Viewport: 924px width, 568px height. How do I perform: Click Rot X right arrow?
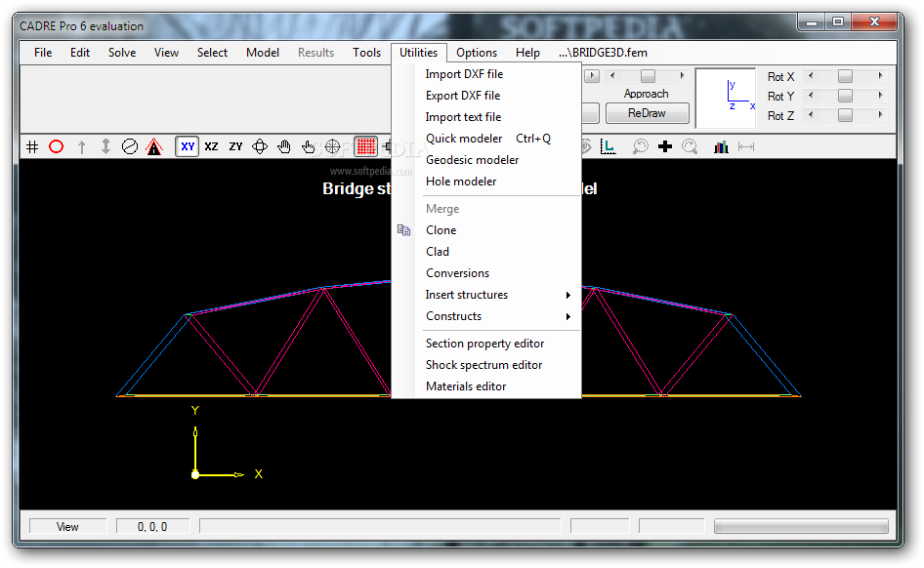(x=880, y=75)
